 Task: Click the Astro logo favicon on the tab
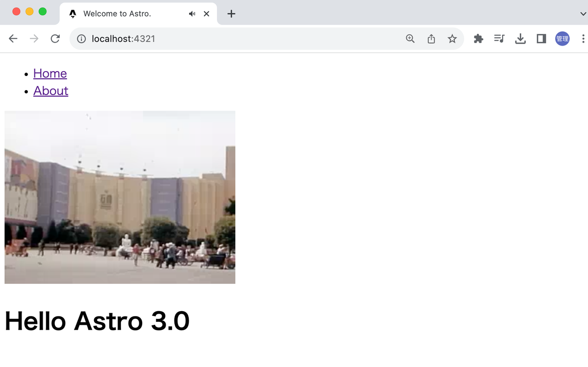[73, 13]
